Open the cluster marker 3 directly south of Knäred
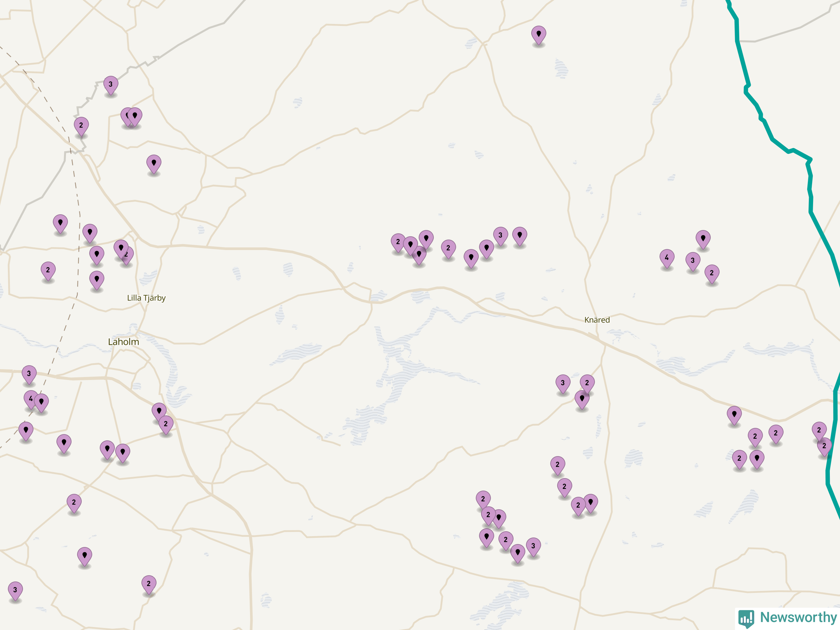Screen dimensions: 840x630 coord(563,384)
